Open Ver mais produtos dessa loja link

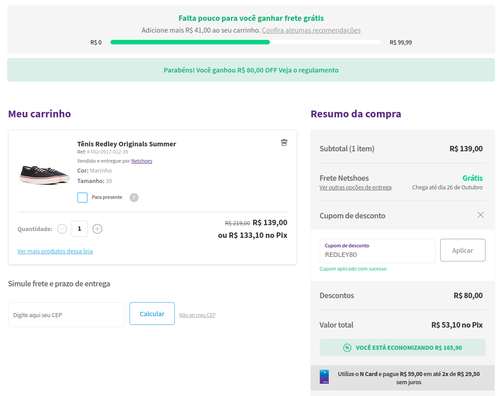(x=55, y=251)
